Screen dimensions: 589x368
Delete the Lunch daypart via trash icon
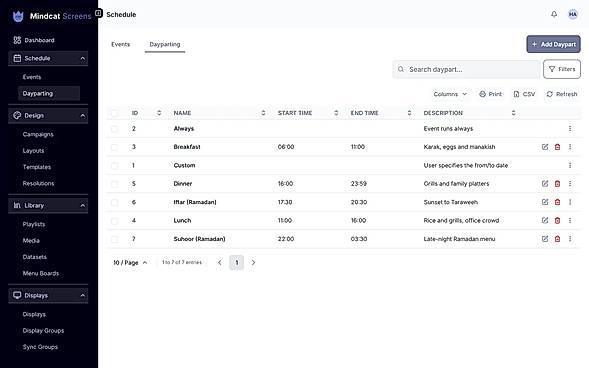click(557, 220)
